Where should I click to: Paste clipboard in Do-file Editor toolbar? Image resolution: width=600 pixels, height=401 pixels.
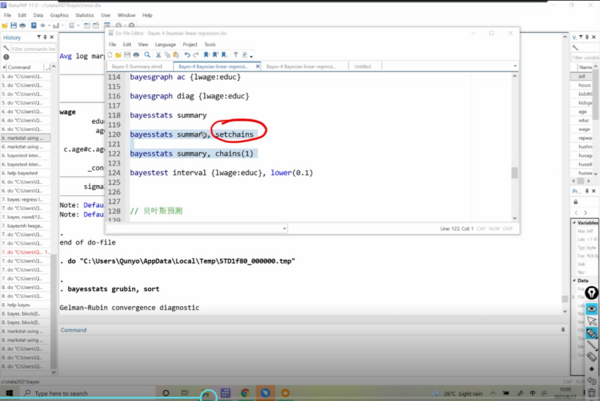click(176, 55)
